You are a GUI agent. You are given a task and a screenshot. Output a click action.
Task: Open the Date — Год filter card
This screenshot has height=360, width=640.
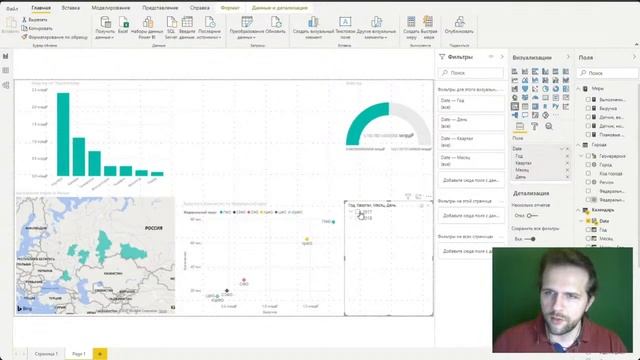[471, 104]
